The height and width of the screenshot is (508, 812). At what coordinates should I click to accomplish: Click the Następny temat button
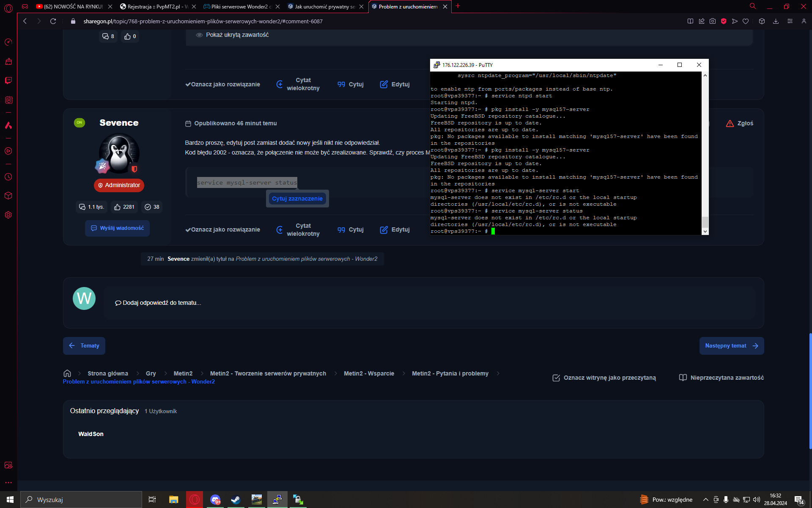731,346
